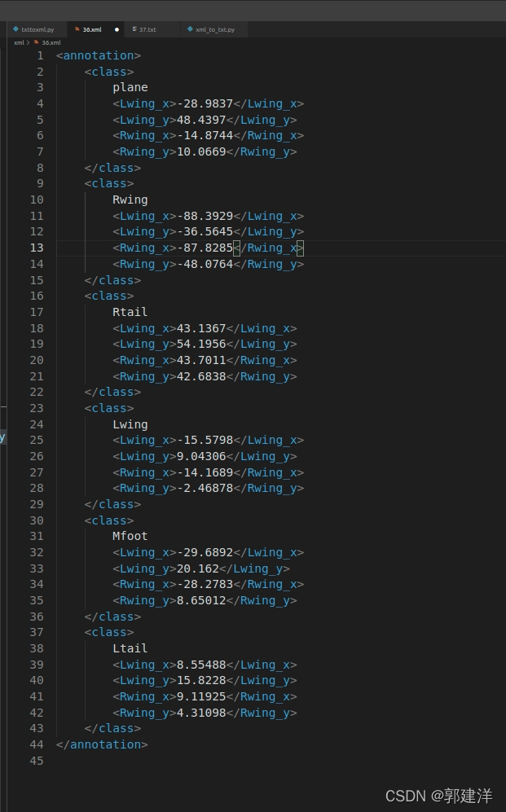Viewport: 506px width, 812px height.
Task: Click the value 43.1367 on line 18
Action: 201,328
